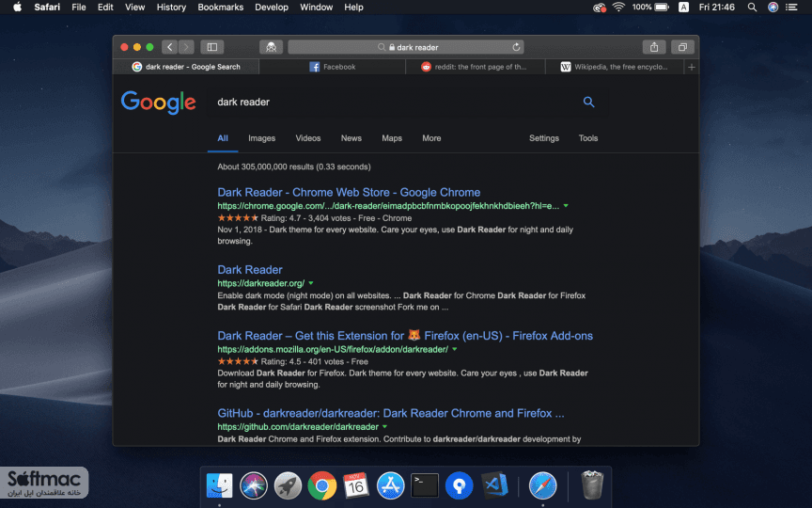
Task: Show the Safari sidebar
Action: (212, 47)
